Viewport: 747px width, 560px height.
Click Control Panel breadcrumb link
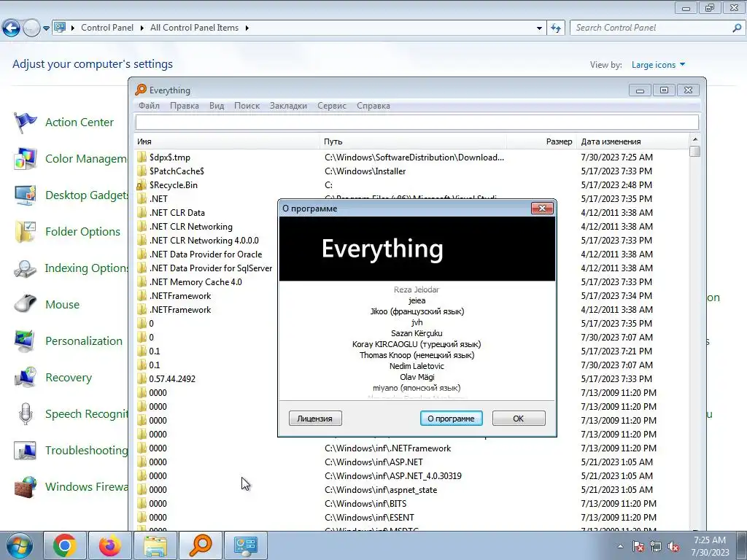coord(107,28)
